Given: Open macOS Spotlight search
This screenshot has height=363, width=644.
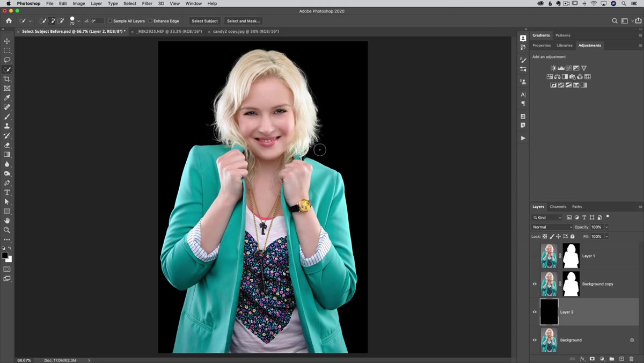Looking at the screenshot, I should point(624,3).
